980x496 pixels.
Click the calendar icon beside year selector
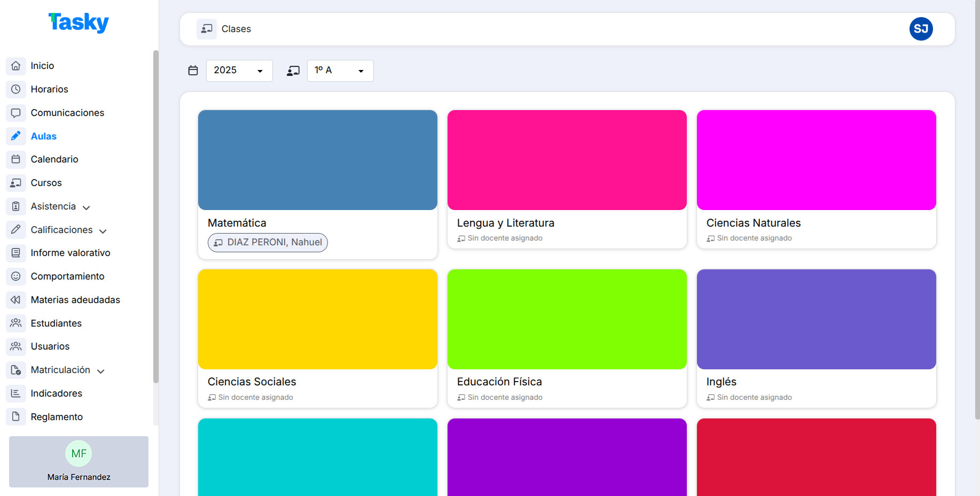(x=193, y=71)
